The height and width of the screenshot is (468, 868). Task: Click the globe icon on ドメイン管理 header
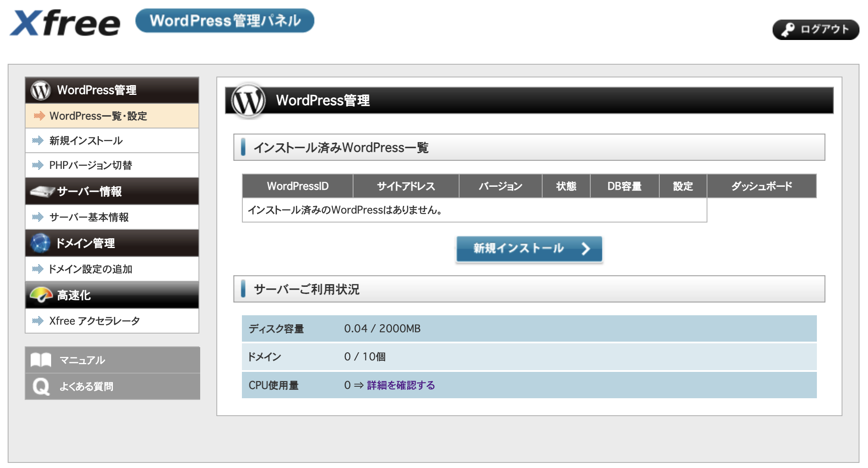40,243
